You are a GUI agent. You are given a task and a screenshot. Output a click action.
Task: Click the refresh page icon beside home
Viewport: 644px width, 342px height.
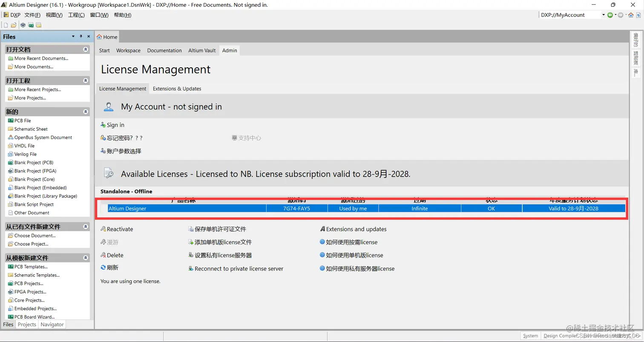(639, 15)
